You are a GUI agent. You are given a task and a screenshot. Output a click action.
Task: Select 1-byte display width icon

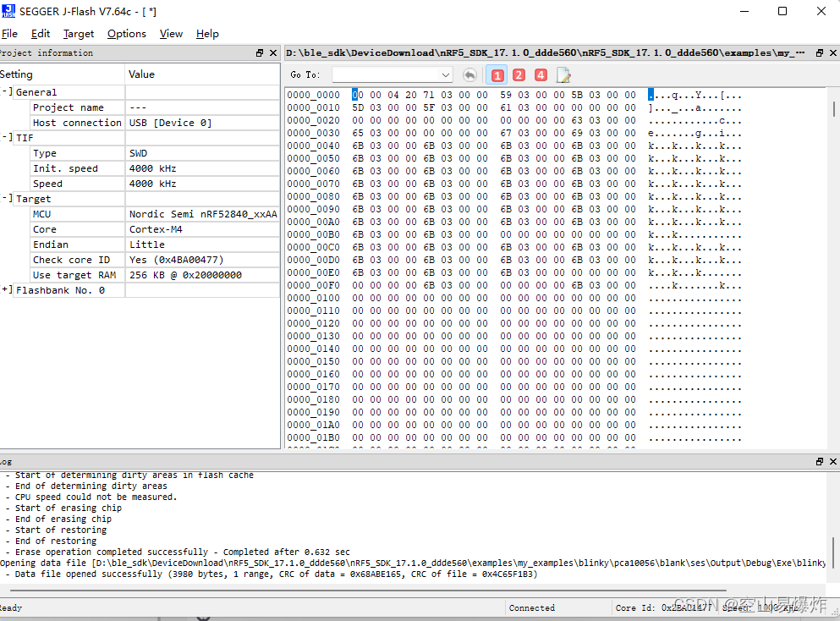pos(497,75)
